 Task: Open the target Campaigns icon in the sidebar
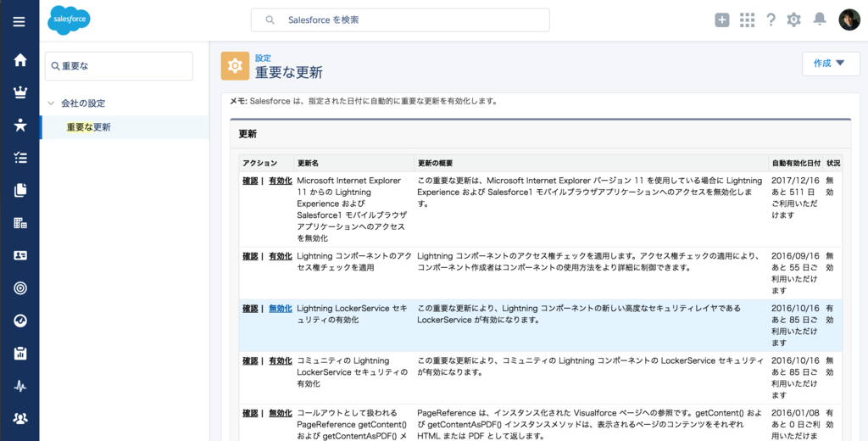point(20,288)
